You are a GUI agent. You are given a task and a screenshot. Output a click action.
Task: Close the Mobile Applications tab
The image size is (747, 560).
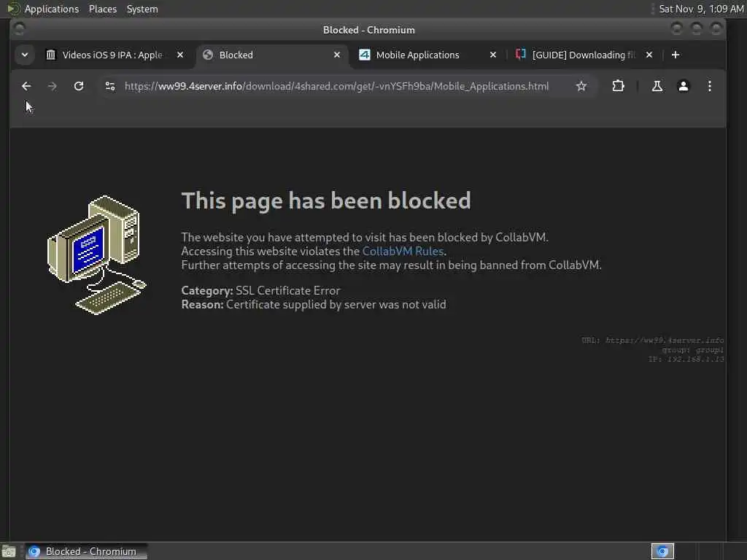click(493, 55)
